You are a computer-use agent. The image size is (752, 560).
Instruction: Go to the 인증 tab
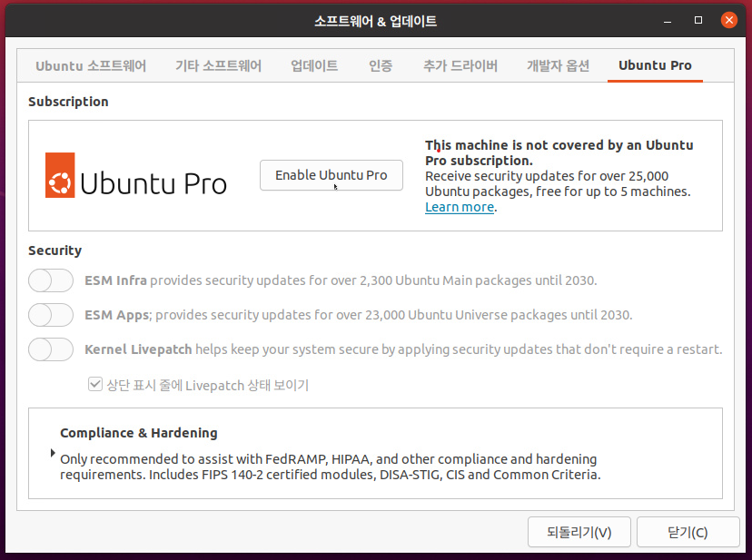tap(381, 65)
